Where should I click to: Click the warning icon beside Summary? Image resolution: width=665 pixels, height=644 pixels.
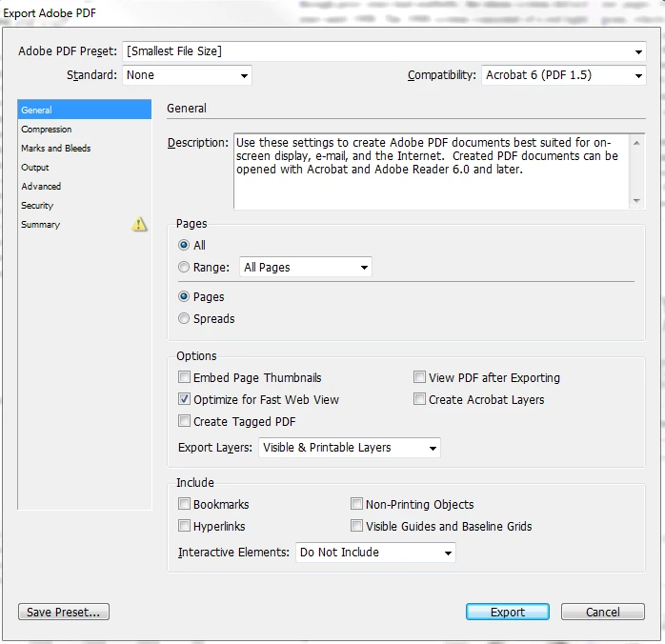[x=139, y=224]
